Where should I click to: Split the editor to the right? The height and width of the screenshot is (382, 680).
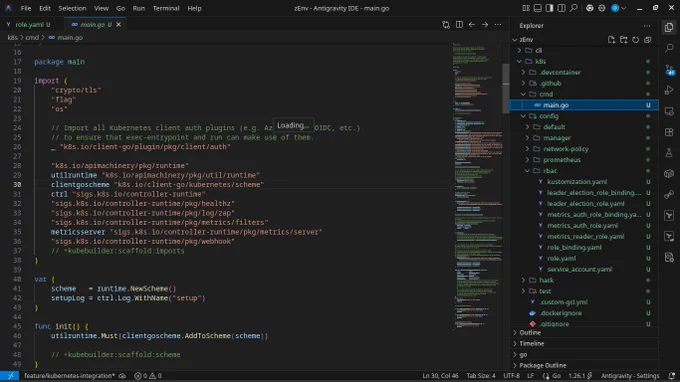point(459,25)
